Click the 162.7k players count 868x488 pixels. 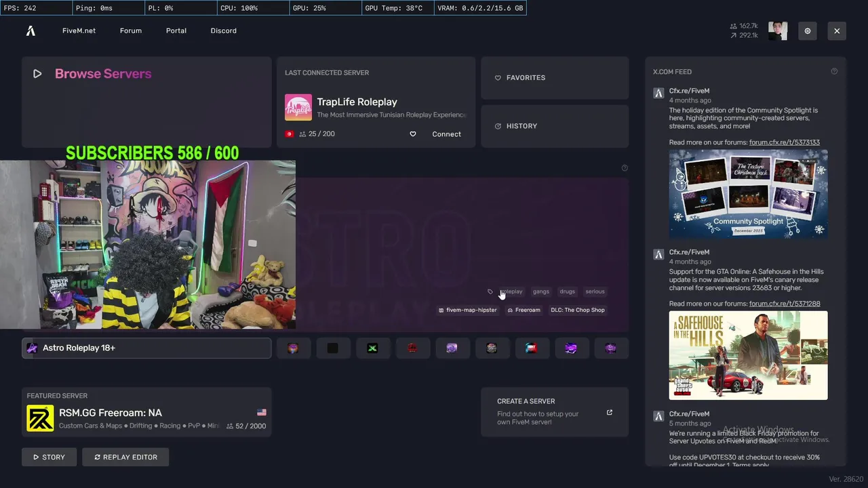744,26
